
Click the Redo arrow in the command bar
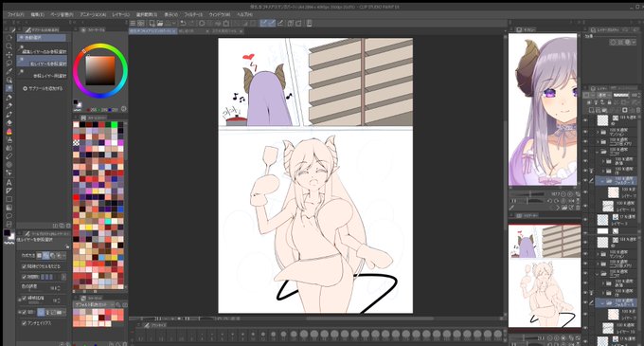click(192, 23)
